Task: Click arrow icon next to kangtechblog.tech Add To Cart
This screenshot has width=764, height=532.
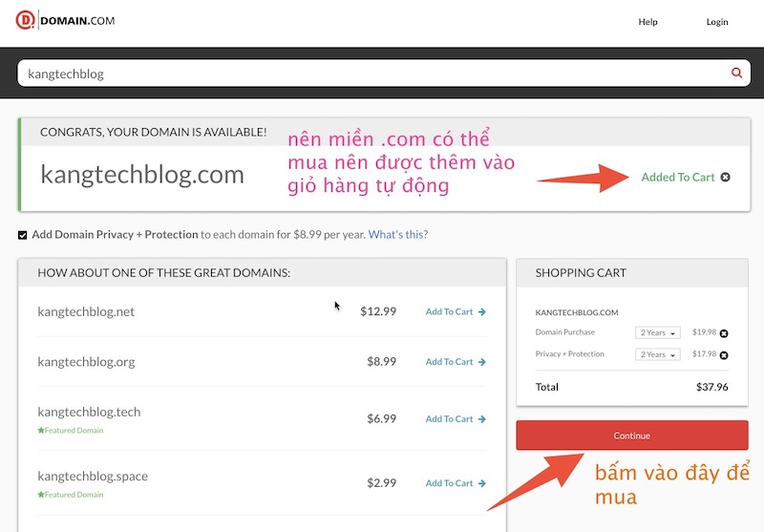Action: point(482,419)
